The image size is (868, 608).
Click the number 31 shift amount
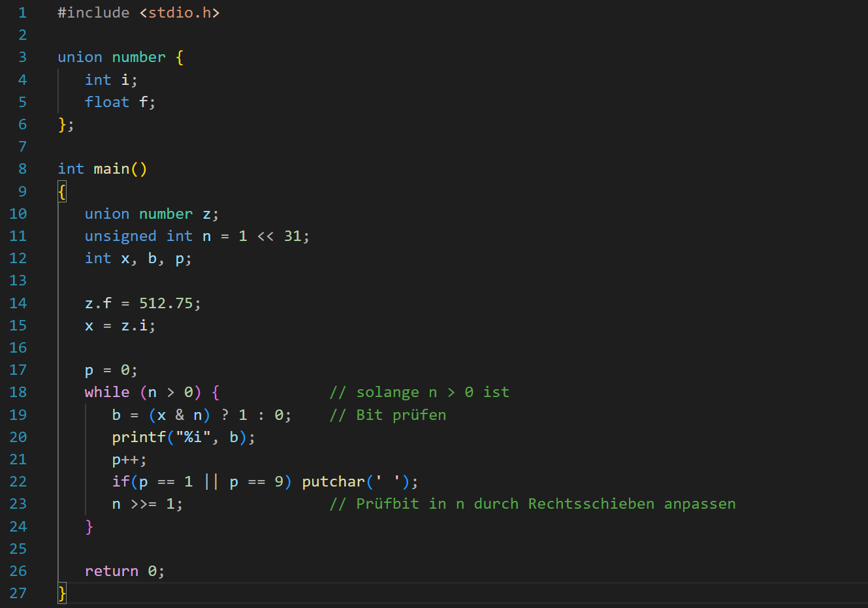click(x=292, y=236)
